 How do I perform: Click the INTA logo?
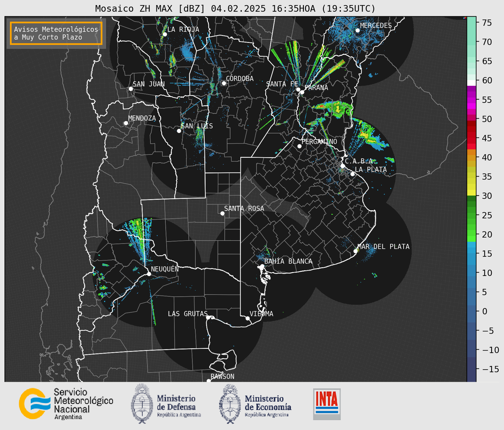coord(327,404)
